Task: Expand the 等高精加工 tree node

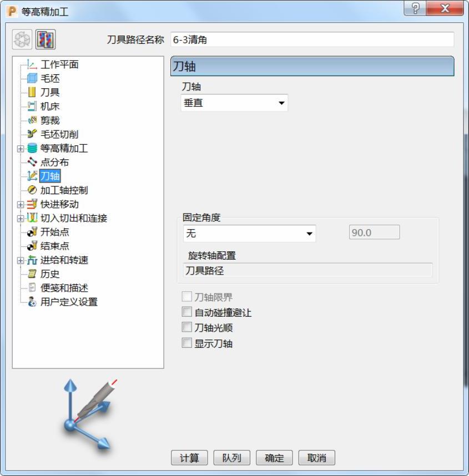Action: [x=21, y=149]
